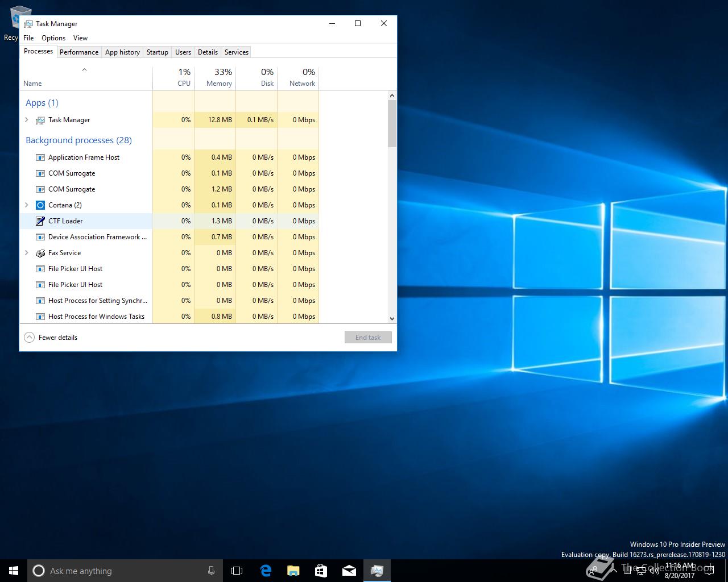Image resolution: width=728 pixels, height=582 pixels.
Task: Click the Task Manager taskbar button
Action: click(377, 571)
